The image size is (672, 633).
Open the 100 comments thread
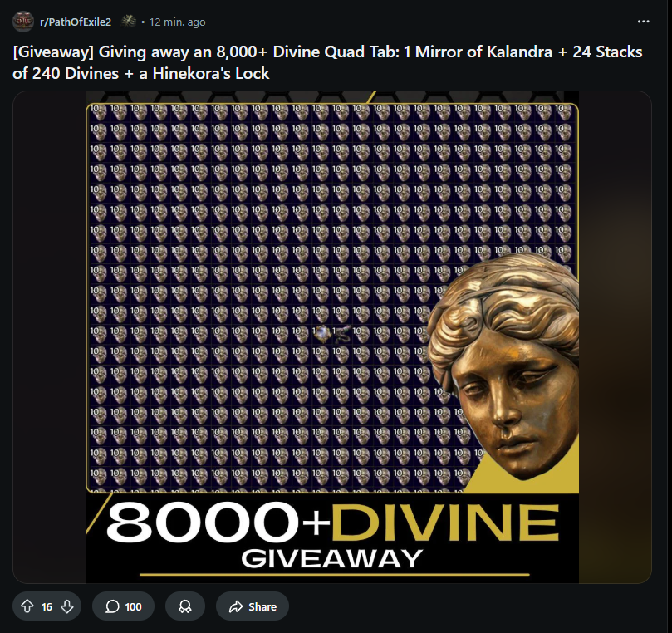pyautogui.click(x=124, y=606)
